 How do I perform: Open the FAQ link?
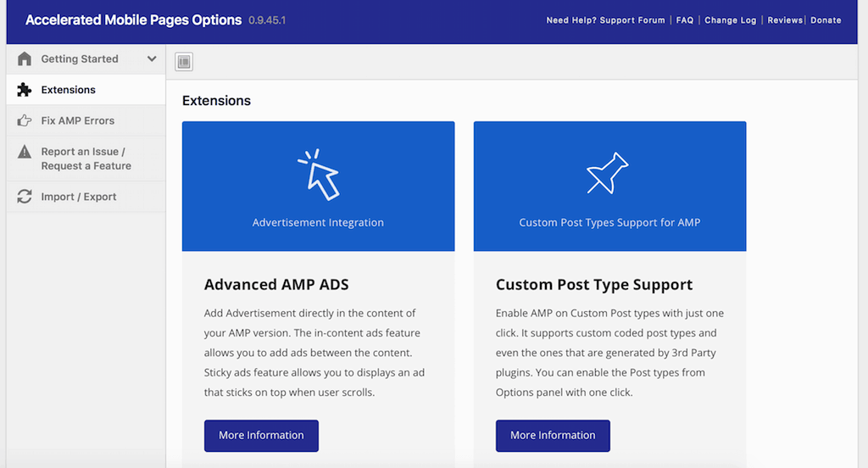point(685,20)
